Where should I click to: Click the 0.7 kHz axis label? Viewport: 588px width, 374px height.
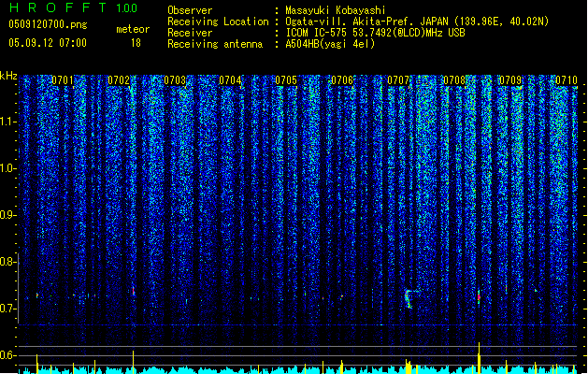tap(7, 309)
